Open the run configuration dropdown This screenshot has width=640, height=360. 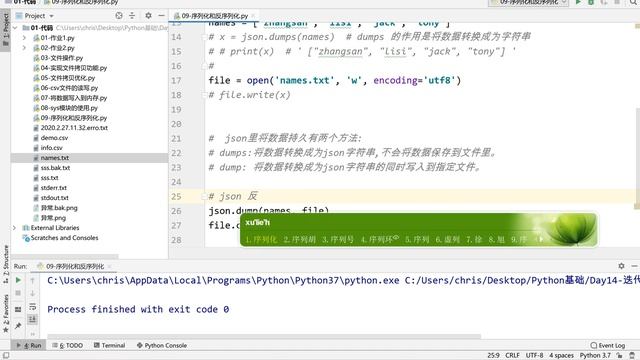[x=529, y=2]
